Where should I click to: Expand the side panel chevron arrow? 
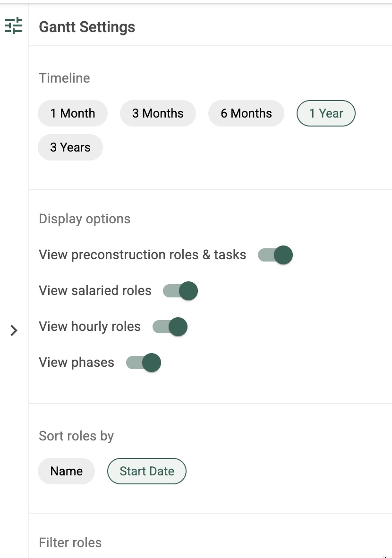[14, 330]
